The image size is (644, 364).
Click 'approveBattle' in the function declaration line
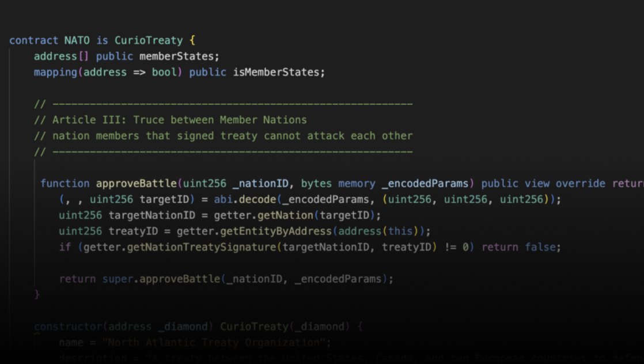coord(137,184)
